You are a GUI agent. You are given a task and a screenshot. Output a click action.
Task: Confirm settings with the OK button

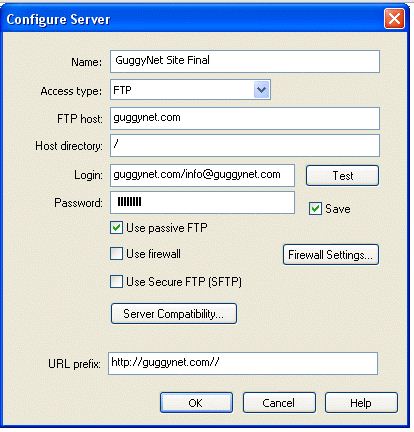pyautogui.click(x=196, y=403)
